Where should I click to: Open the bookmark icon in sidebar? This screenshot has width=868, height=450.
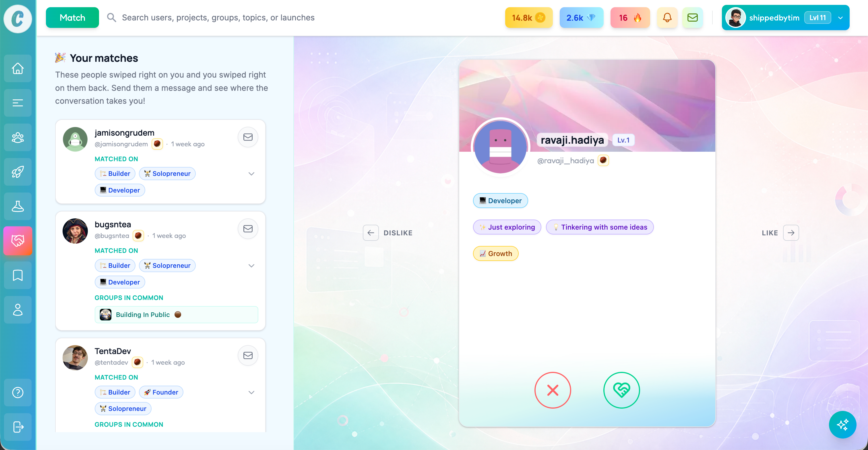(18, 275)
